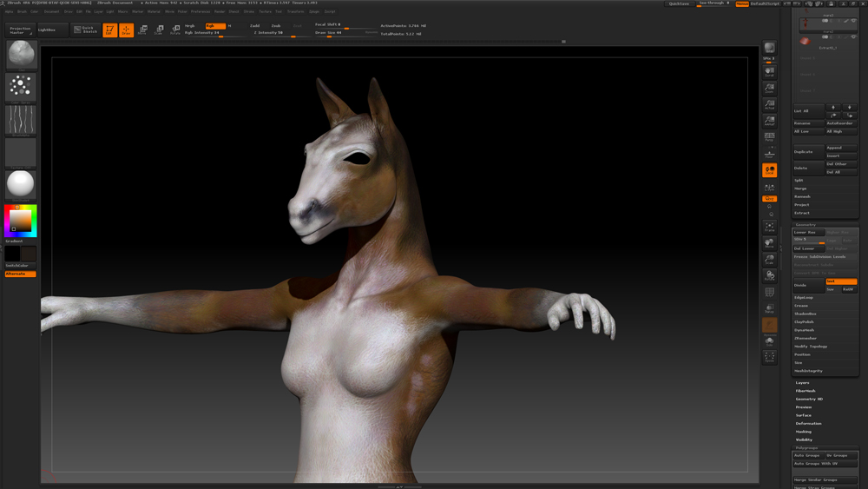Click the Frame view icon

pos(769,228)
